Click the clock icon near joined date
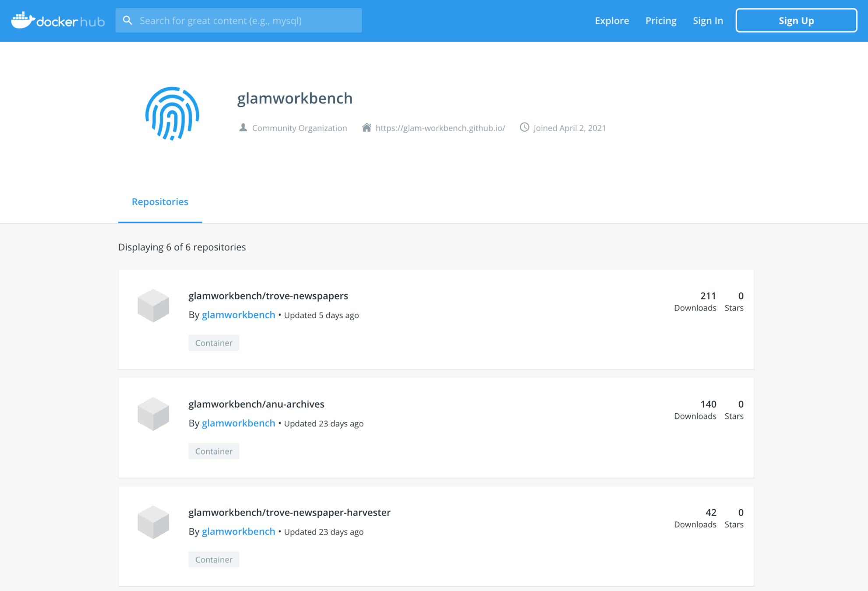This screenshot has height=591, width=868. point(524,127)
